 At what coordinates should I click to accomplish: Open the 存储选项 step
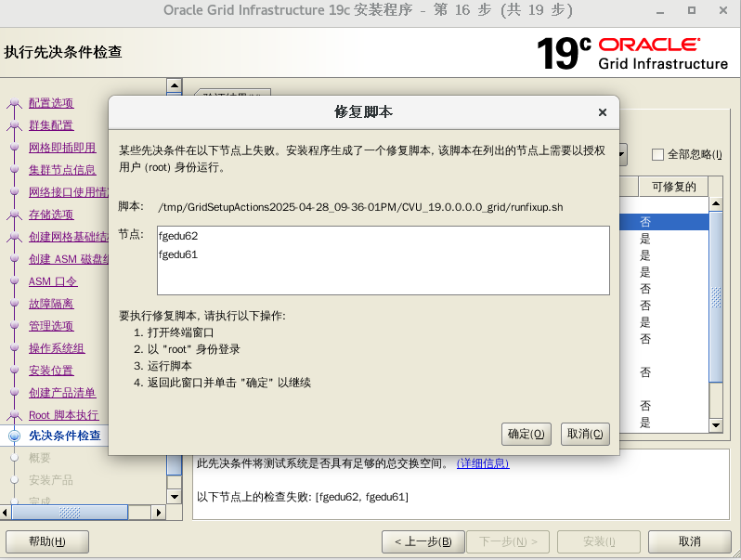click(x=51, y=215)
